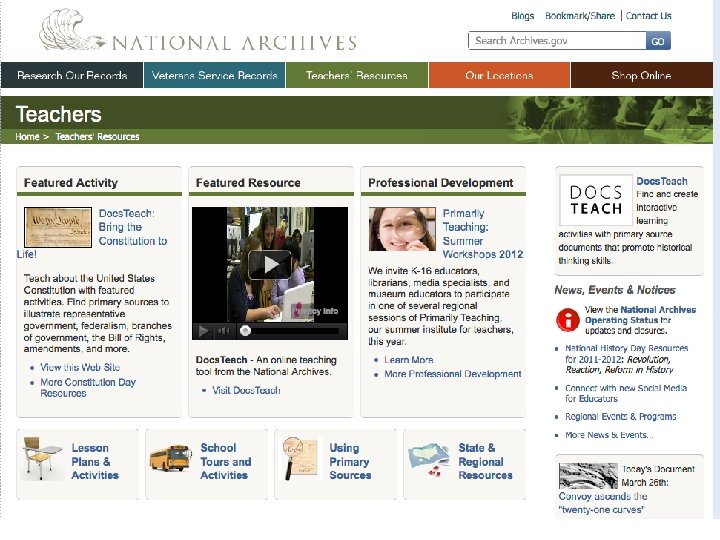Click the National Archives eagle logo
This screenshot has width=720, height=540.
pyautogui.click(x=72, y=30)
